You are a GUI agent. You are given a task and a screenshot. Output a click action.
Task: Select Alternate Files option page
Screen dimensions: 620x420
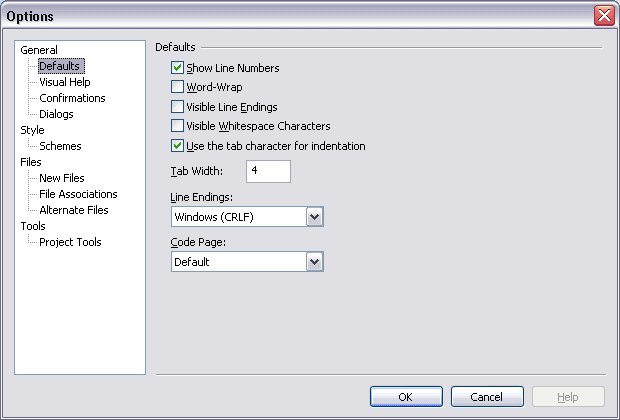tap(73, 210)
